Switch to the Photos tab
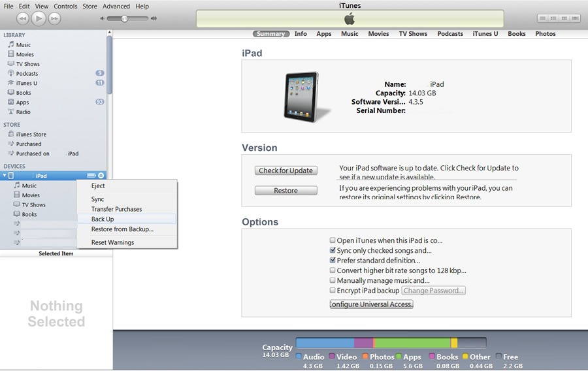Image resolution: width=588 pixels, height=371 pixels. [x=546, y=34]
